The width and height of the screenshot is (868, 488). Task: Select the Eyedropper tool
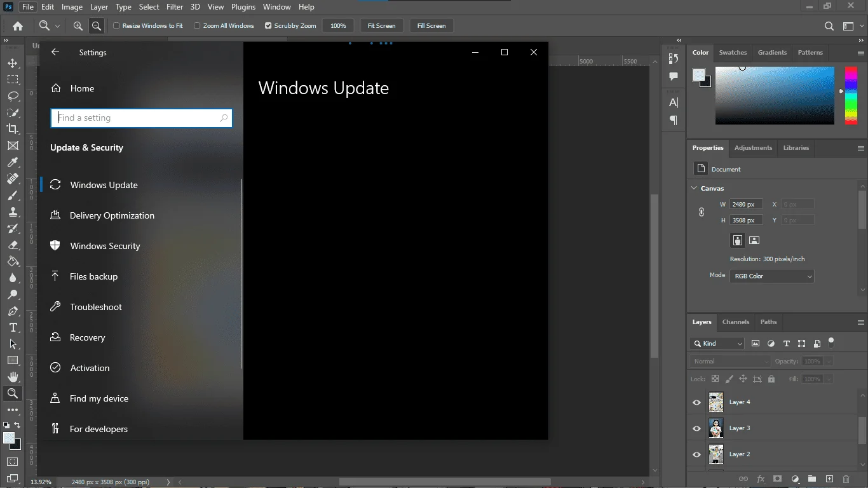point(12,162)
